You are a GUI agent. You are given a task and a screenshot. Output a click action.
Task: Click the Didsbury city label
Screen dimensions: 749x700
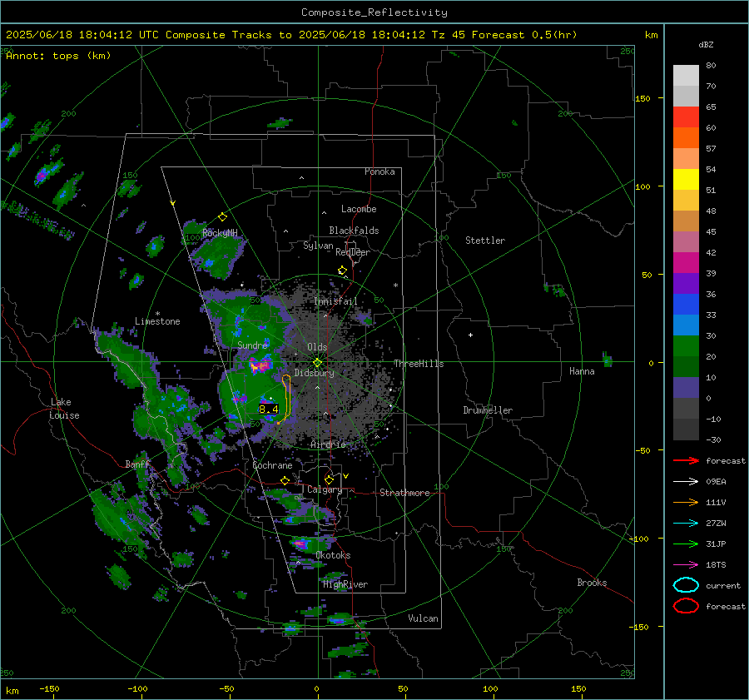click(x=314, y=373)
